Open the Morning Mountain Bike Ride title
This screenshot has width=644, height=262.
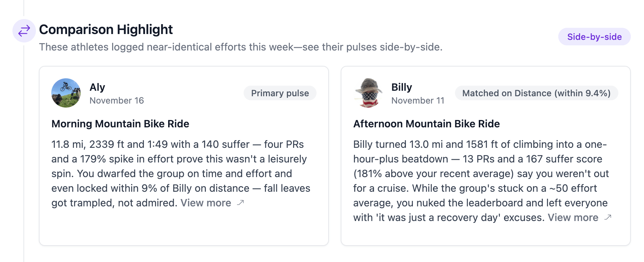click(120, 124)
